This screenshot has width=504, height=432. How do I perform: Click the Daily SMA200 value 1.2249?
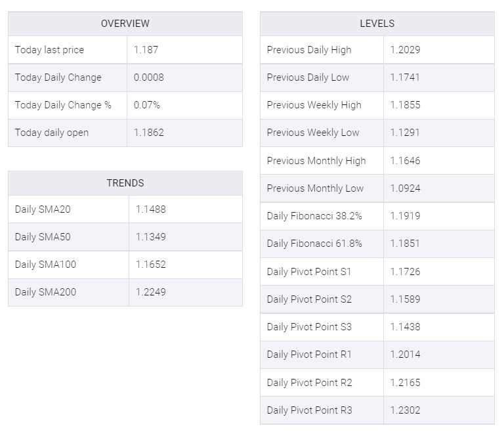pyautogui.click(x=151, y=292)
